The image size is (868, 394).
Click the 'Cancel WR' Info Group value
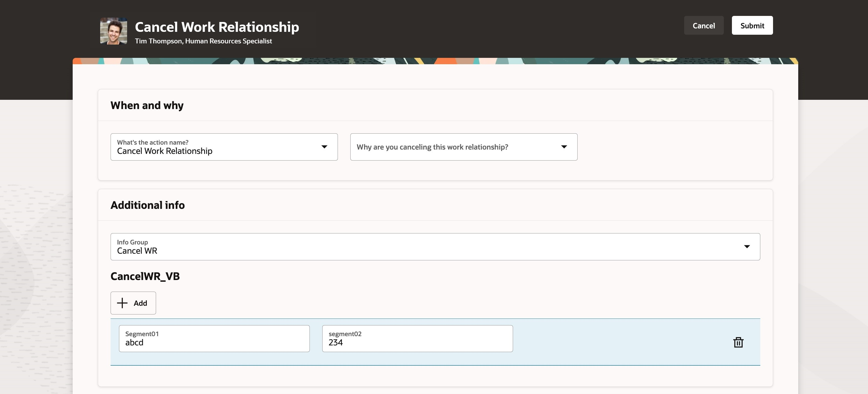pos(137,251)
